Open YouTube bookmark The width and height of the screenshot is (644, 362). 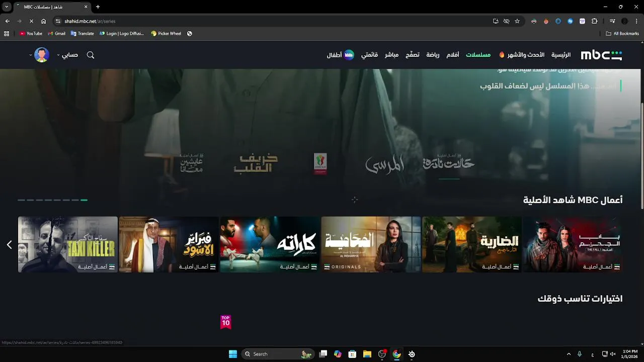(31, 34)
